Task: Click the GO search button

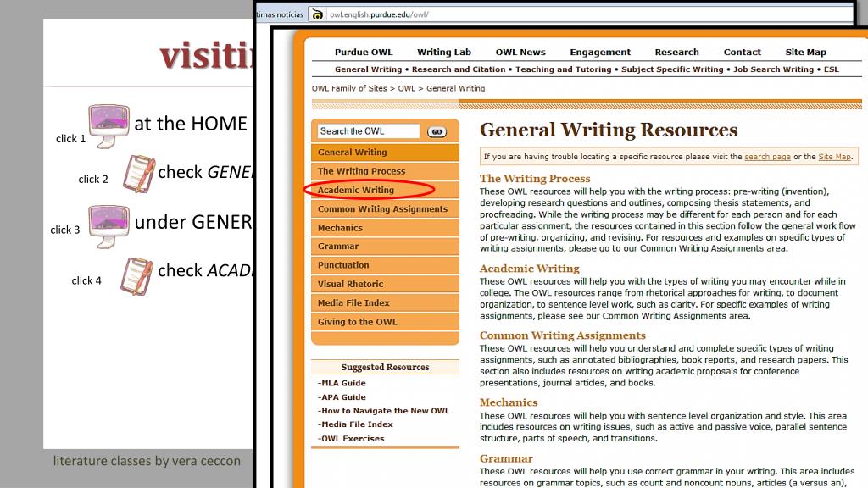Action: pos(437,131)
